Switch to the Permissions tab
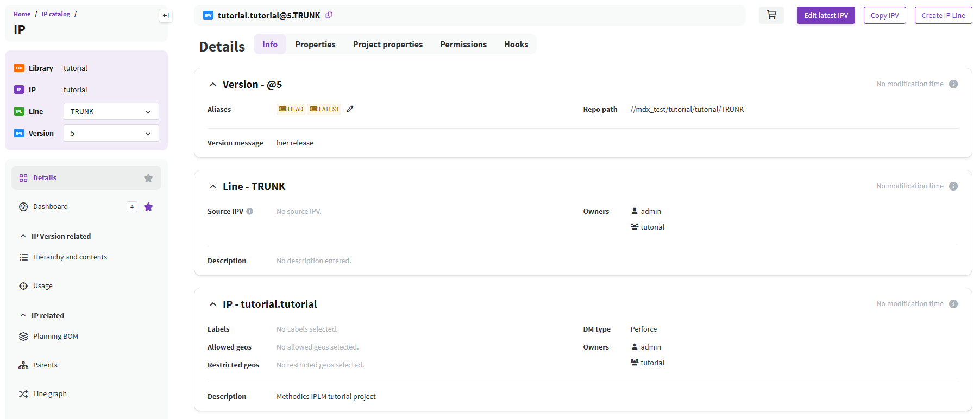 pyautogui.click(x=463, y=45)
